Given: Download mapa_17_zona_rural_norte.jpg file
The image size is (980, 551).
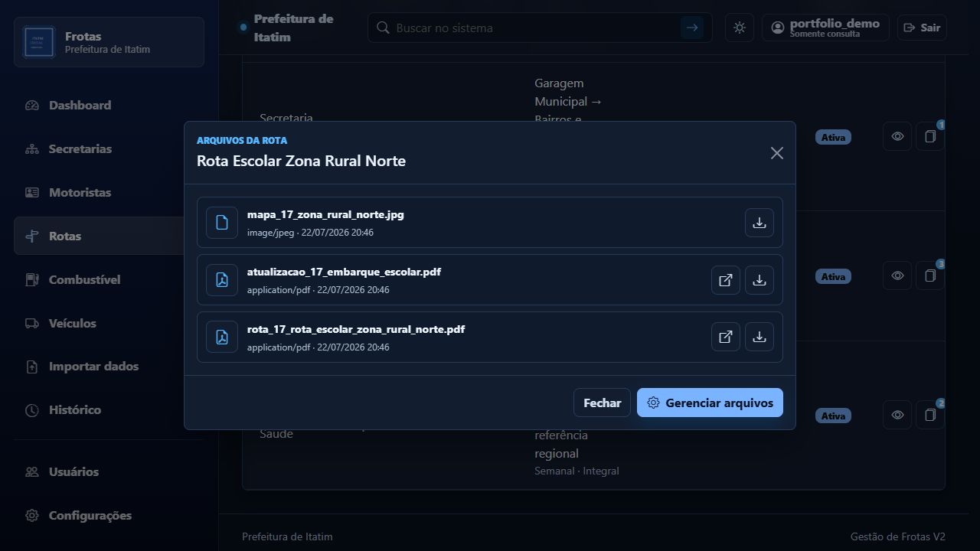Looking at the screenshot, I should (x=759, y=223).
